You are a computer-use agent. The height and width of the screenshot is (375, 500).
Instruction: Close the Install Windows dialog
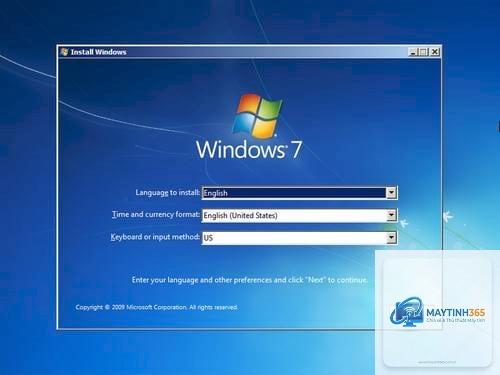point(435,52)
